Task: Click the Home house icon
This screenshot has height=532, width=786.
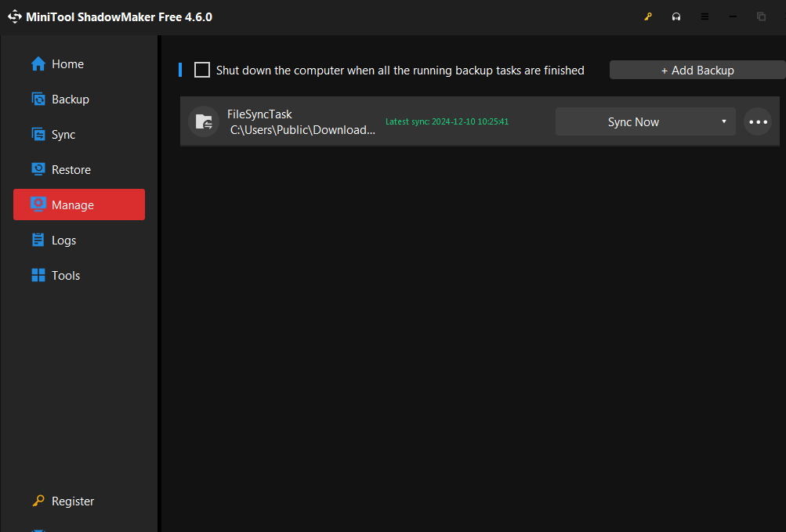Action: (x=38, y=63)
